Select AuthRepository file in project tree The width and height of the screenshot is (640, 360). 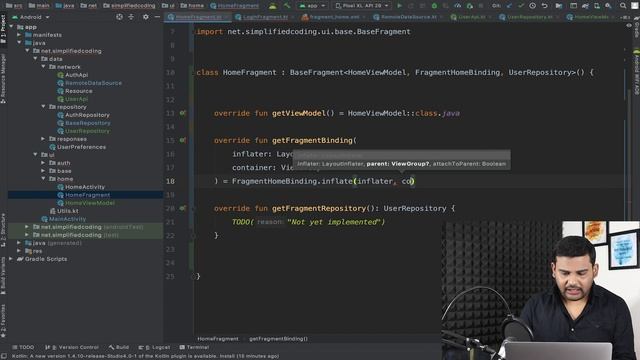point(87,115)
